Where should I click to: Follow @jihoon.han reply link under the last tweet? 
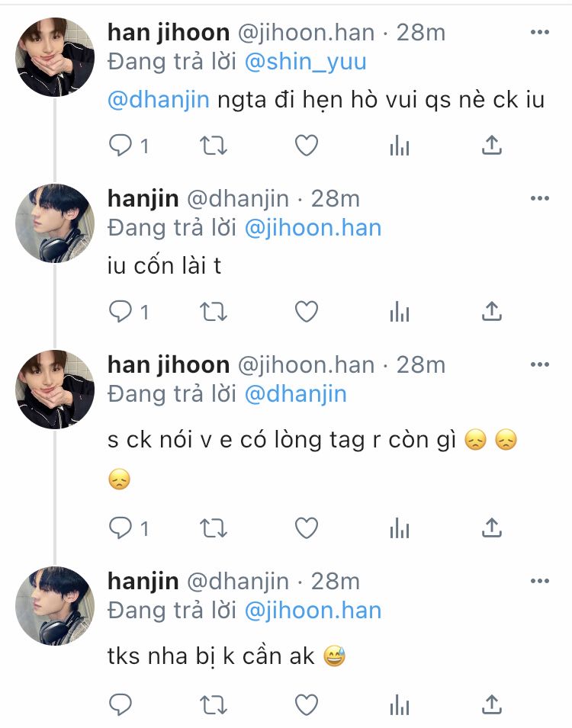click(x=313, y=611)
